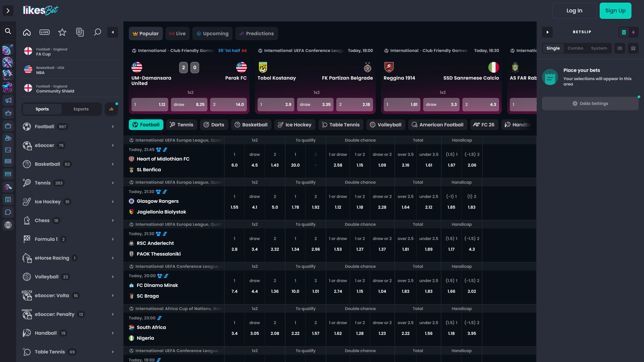Select System bet type in betslip
This screenshot has width=644, height=362.
[599, 48]
